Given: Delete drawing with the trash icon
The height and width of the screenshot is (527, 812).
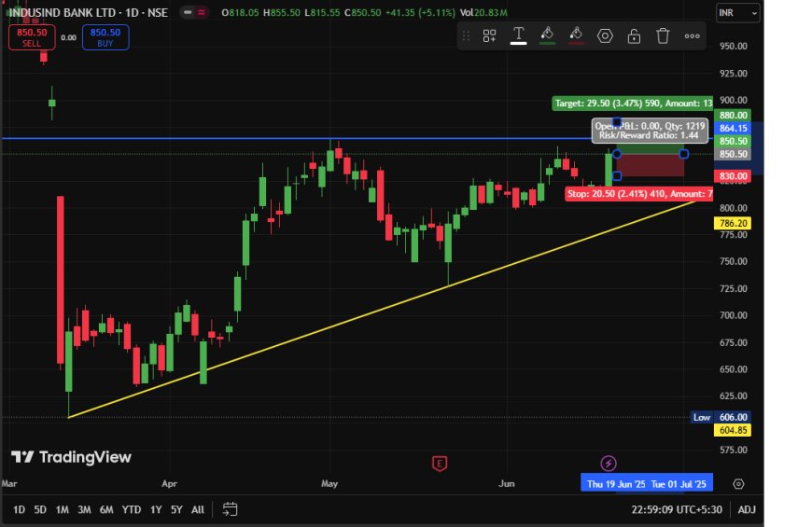Looking at the screenshot, I should pyautogui.click(x=663, y=35).
